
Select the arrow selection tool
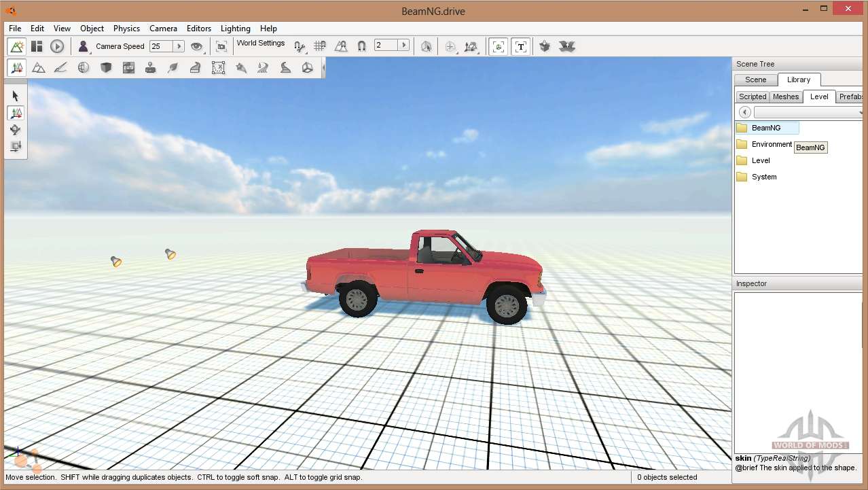16,96
